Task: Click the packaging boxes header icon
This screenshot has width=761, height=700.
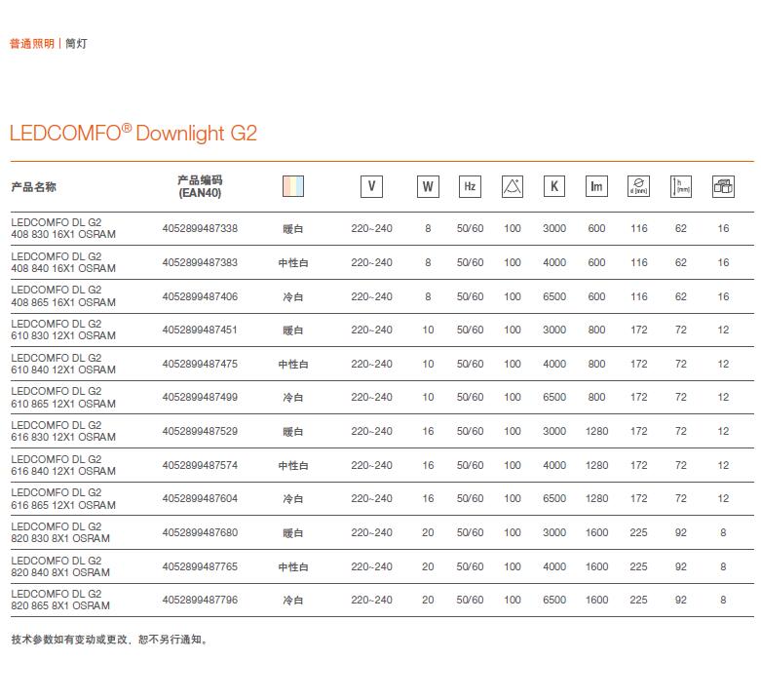Action: point(723,186)
